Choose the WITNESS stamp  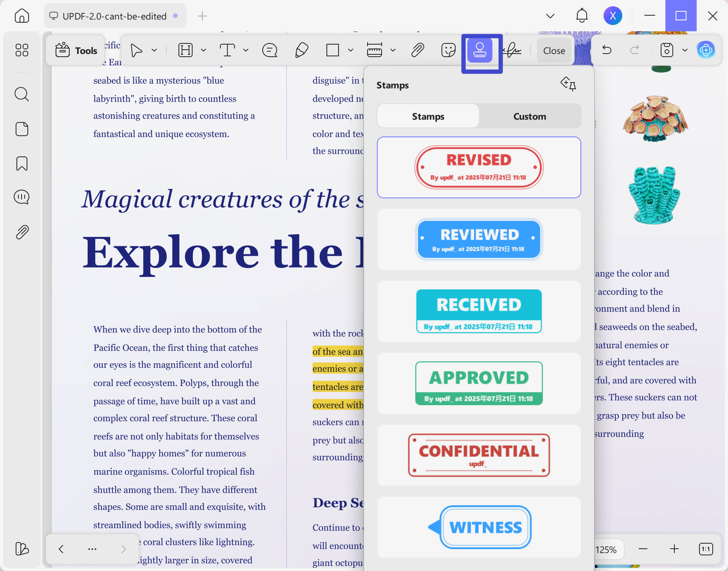click(x=479, y=527)
